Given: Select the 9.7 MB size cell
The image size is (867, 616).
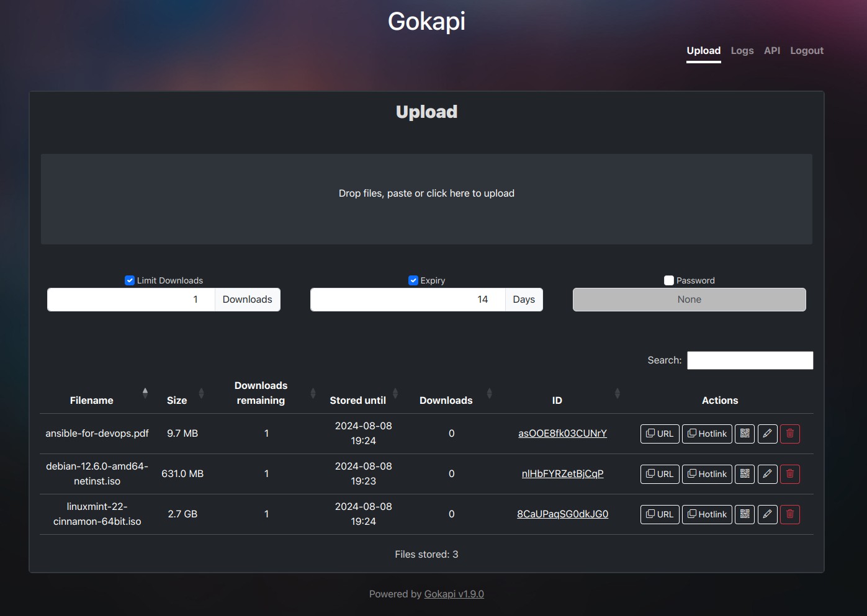Looking at the screenshot, I should (182, 434).
